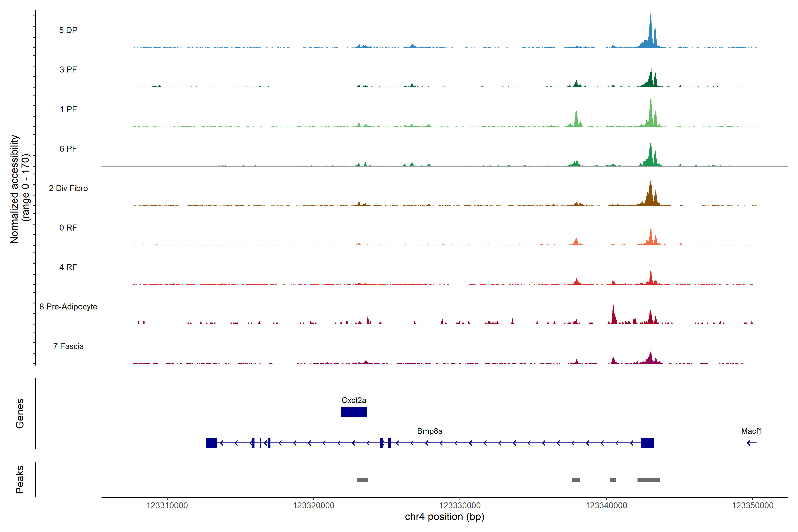Select the gray peak bar under Oxct2a
The height and width of the screenshot is (532, 798).
[362, 480]
